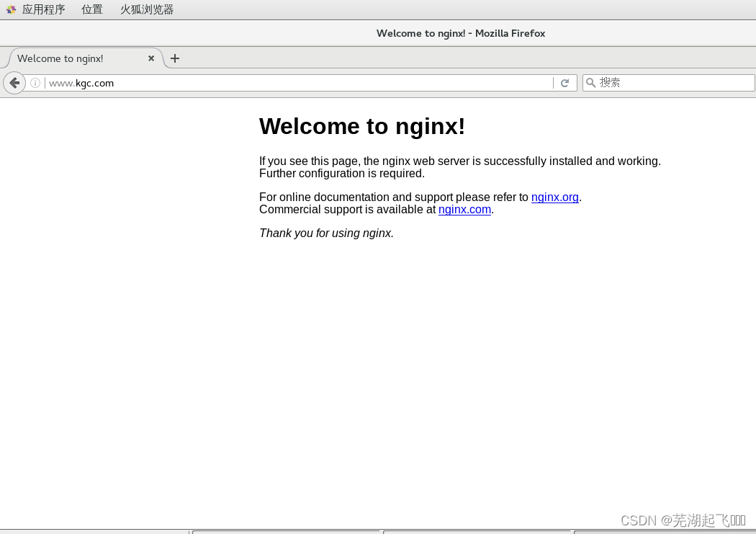Open the 火狐浏览器 menu
This screenshot has height=534, width=756.
(147, 9)
